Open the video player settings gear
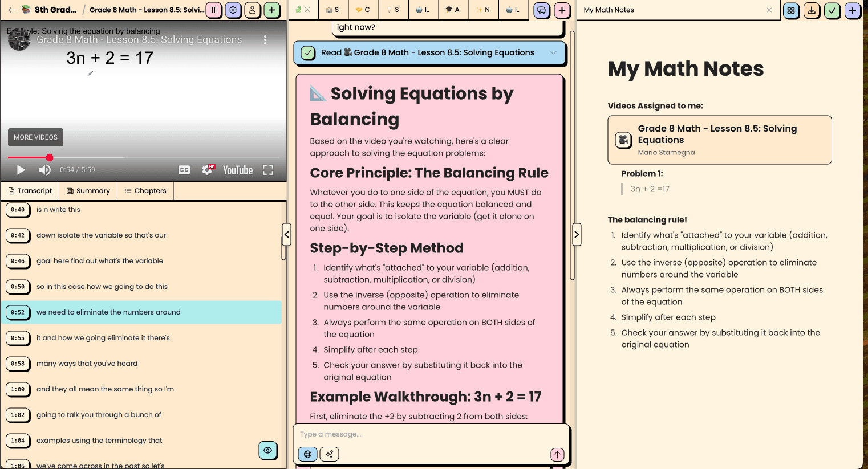Image resolution: width=868 pixels, height=469 pixels. click(x=208, y=170)
